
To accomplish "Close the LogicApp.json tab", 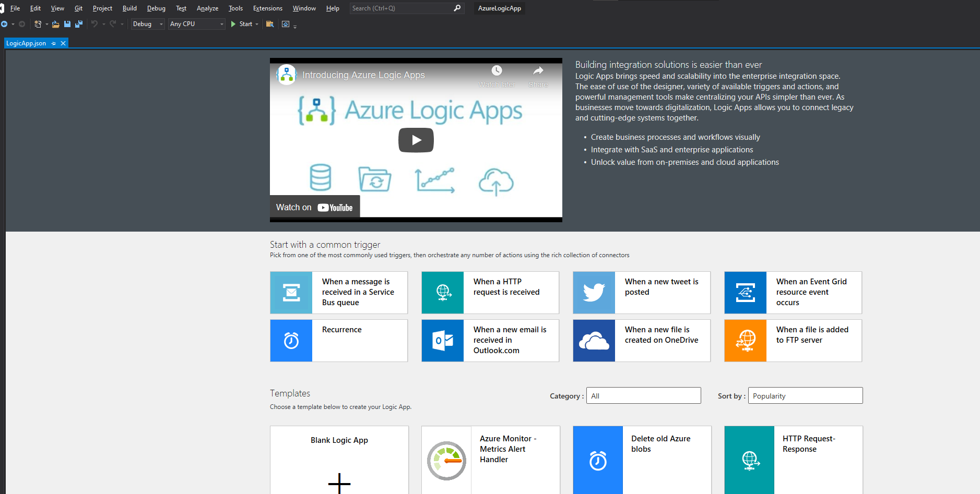I will coord(63,43).
